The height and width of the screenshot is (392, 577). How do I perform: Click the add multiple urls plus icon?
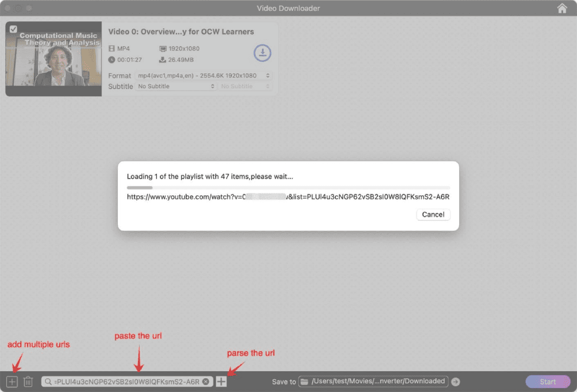(x=12, y=381)
